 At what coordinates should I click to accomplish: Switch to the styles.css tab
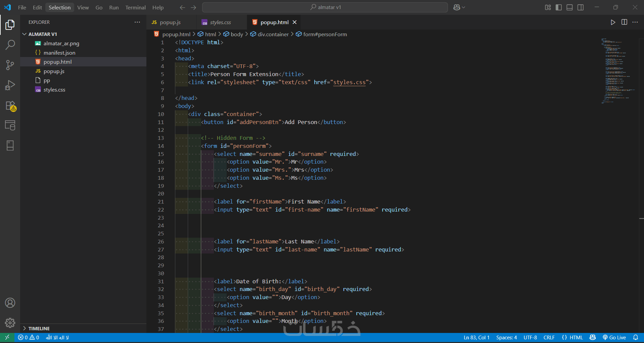pyautogui.click(x=220, y=22)
